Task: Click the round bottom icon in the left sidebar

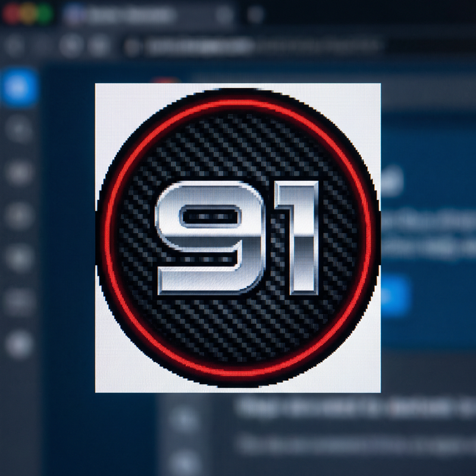Action: (x=19, y=344)
